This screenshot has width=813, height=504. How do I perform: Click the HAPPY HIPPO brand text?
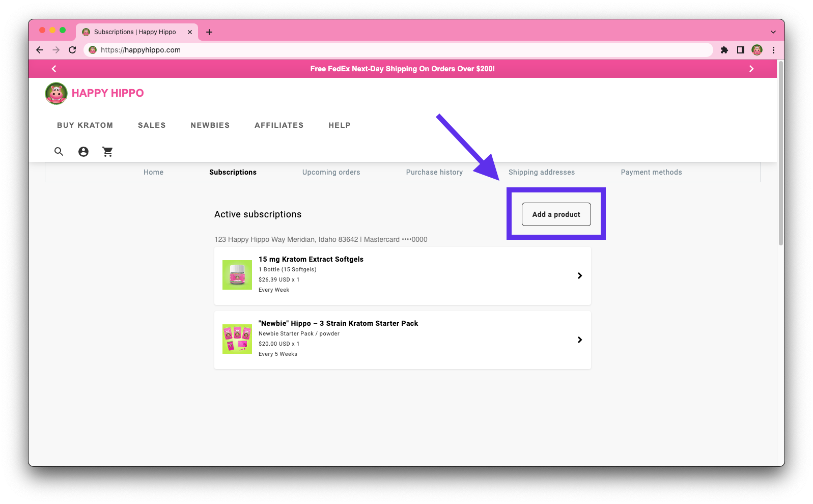tap(107, 93)
